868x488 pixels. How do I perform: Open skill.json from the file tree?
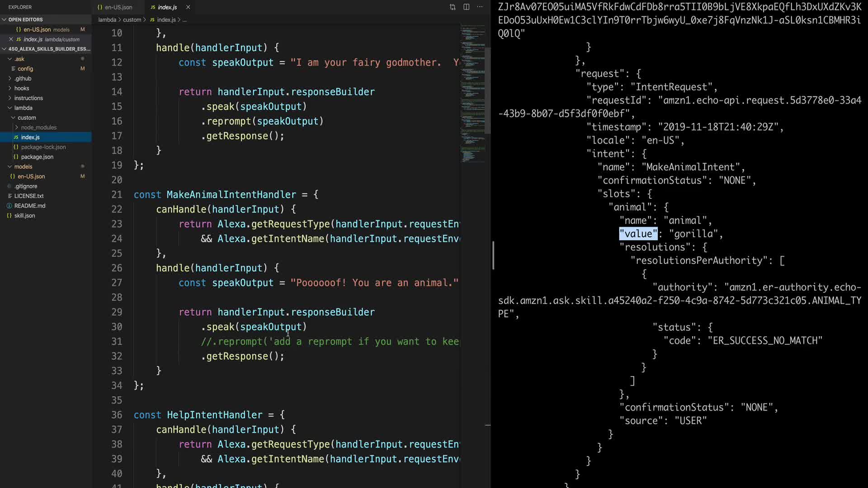click(24, 216)
